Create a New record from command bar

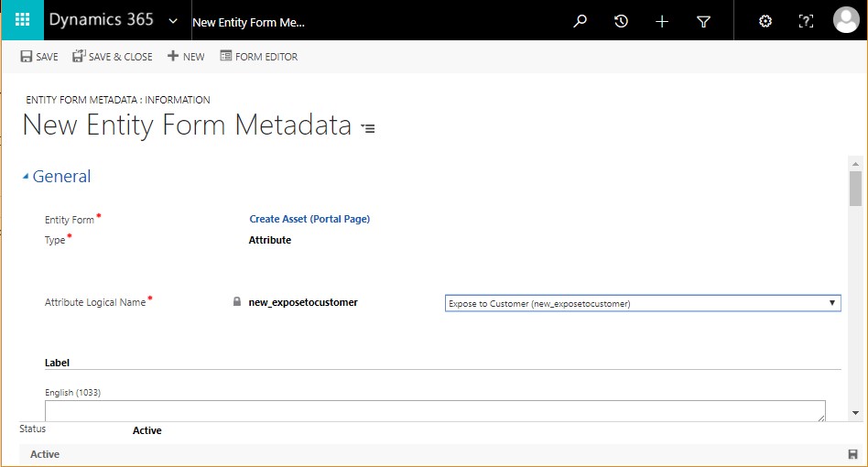(186, 57)
